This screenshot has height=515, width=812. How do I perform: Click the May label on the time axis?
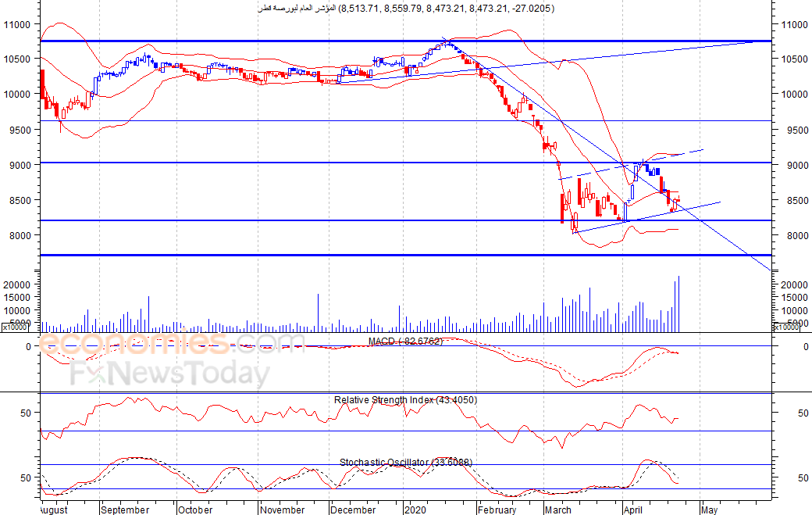(x=710, y=510)
